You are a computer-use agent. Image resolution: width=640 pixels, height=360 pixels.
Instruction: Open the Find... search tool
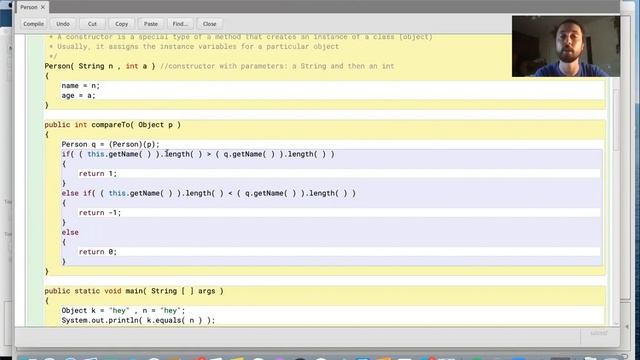[x=180, y=24]
